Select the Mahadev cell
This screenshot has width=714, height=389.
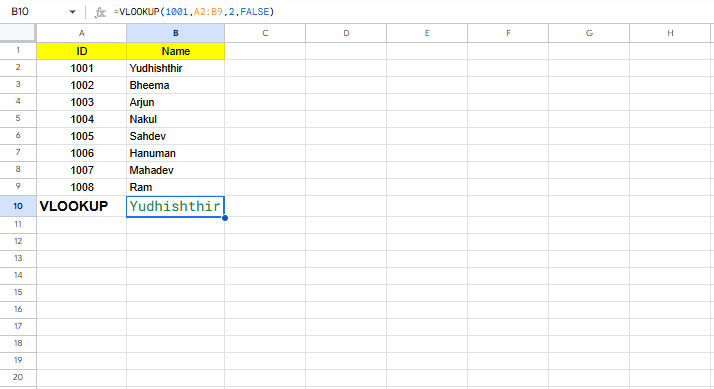[x=175, y=170]
